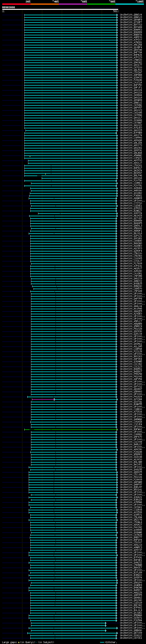Image resolution: width=146 pixels, height=644 pixels.
Task: Click the query end position 581
Action: pos(115,11)
